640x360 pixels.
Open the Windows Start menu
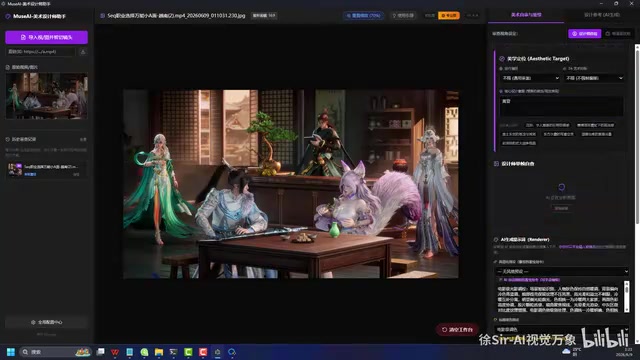(11, 352)
